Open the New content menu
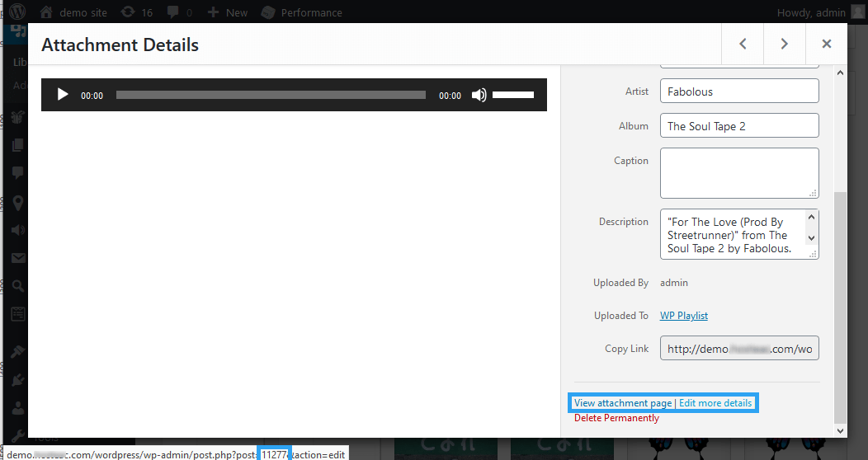Viewport: 868px width, 460px height. click(x=228, y=12)
